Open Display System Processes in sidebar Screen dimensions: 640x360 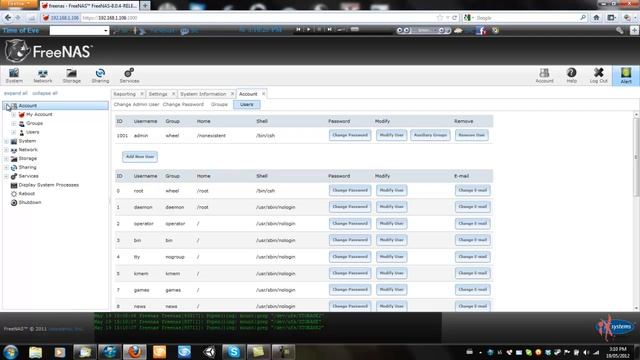pyautogui.click(x=49, y=185)
